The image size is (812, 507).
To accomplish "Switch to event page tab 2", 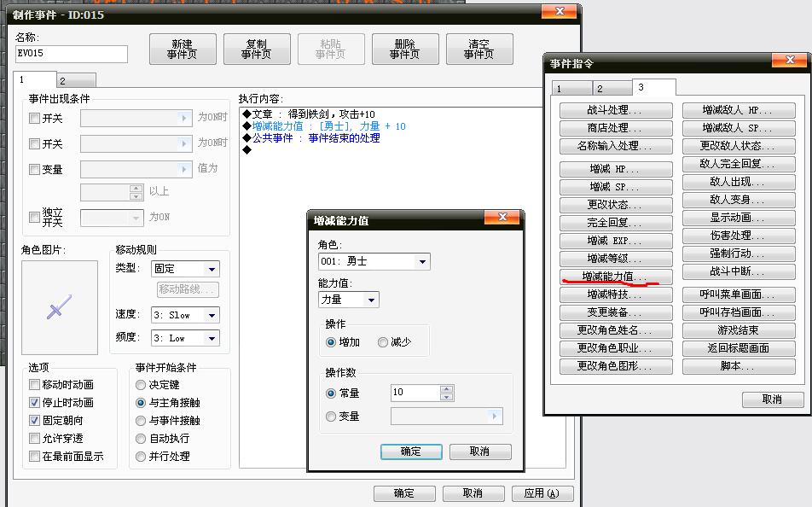I will tap(76, 81).
